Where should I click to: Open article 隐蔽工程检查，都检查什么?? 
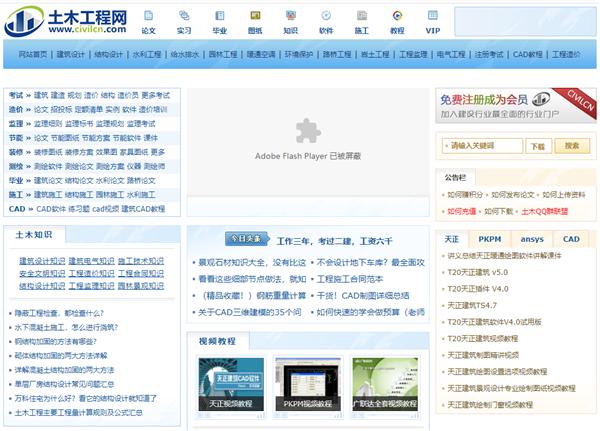pos(59,313)
